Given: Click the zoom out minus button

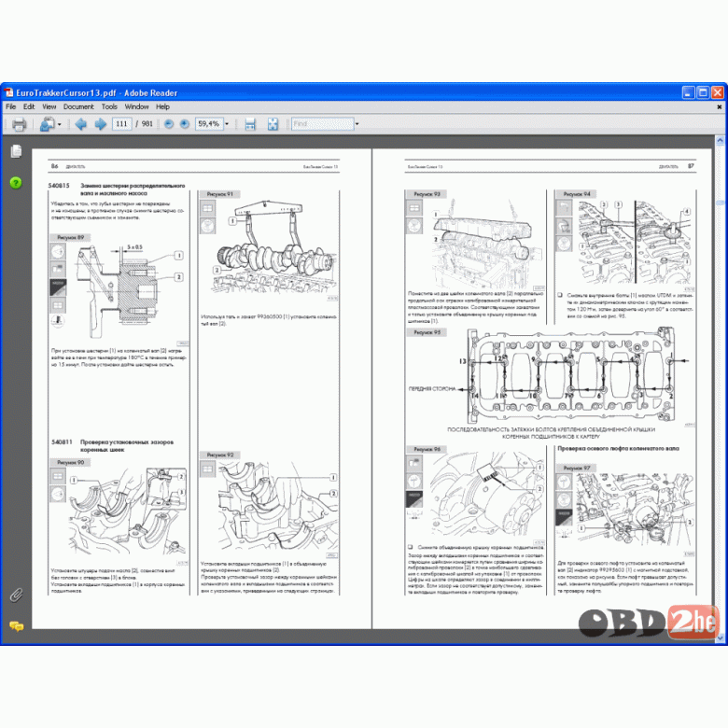Looking at the screenshot, I should coord(169,124).
